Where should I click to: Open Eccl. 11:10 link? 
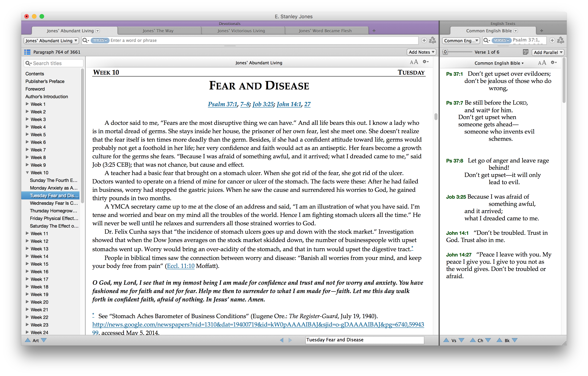pyautogui.click(x=181, y=266)
